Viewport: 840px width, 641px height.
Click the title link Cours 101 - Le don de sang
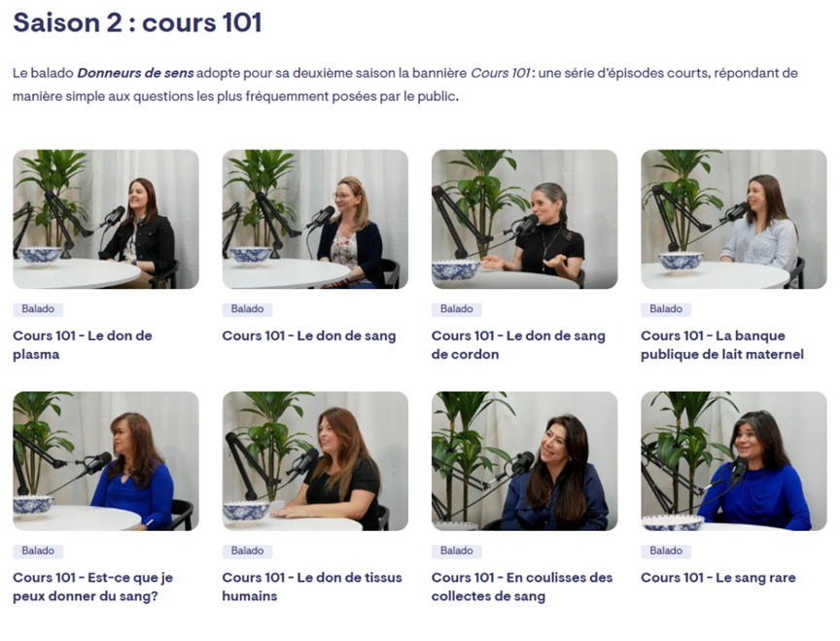click(x=309, y=336)
